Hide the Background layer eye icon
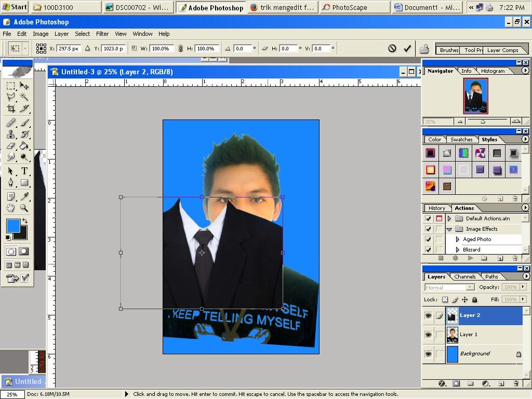 [x=428, y=354]
